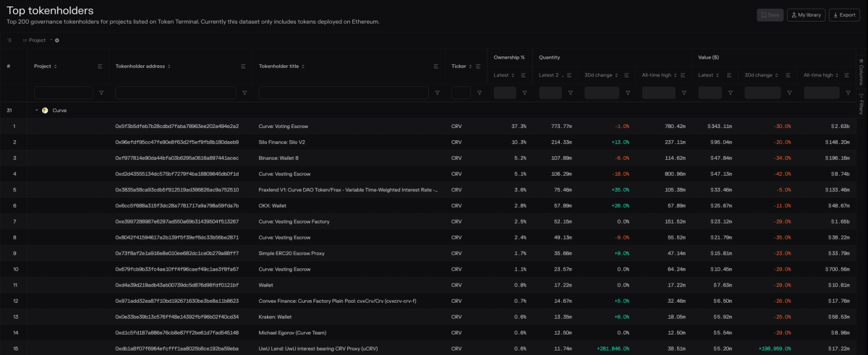Sort by Value All-time high header

821,75
